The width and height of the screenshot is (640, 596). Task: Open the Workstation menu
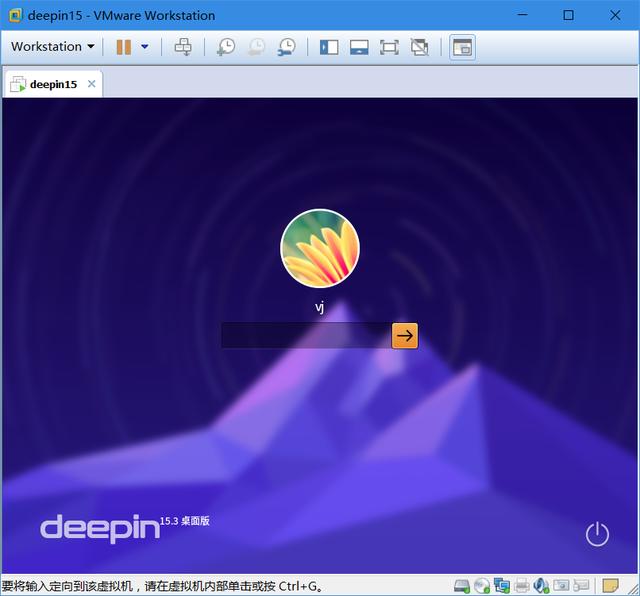tap(52, 47)
